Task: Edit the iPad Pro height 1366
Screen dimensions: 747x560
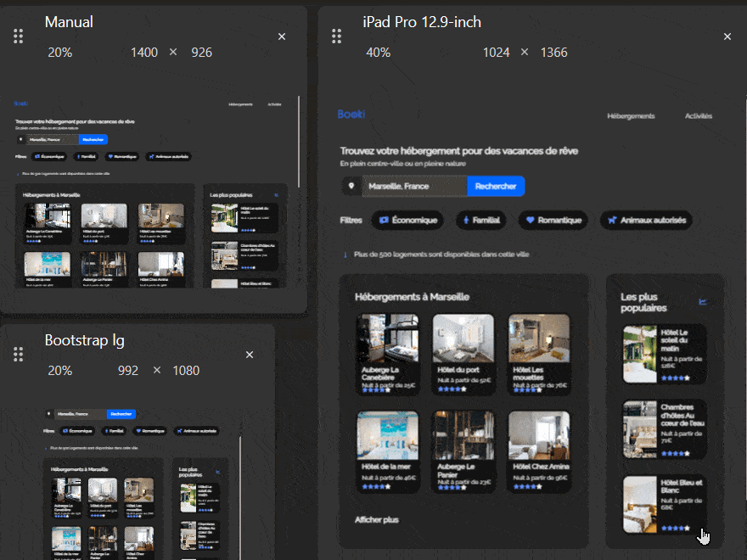Action: point(553,53)
